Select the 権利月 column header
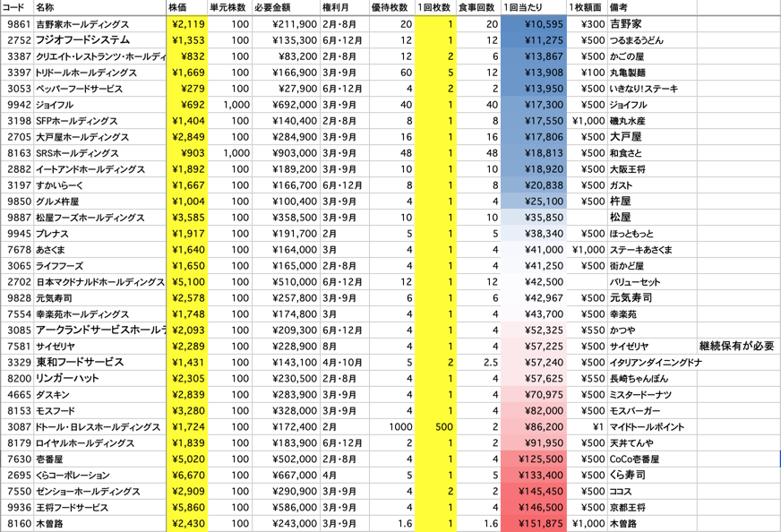This screenshot has width=781, height=532. [x=344, y=7]
